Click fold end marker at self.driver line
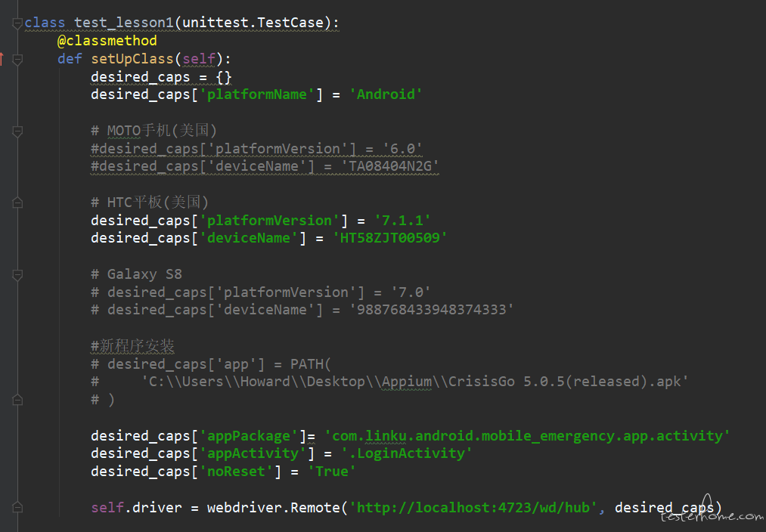 (17, 508)
